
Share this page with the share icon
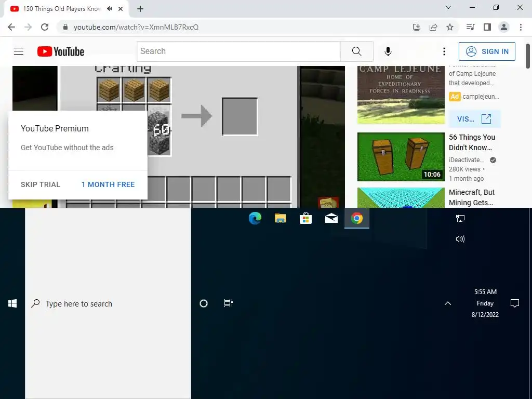(433, 27)
